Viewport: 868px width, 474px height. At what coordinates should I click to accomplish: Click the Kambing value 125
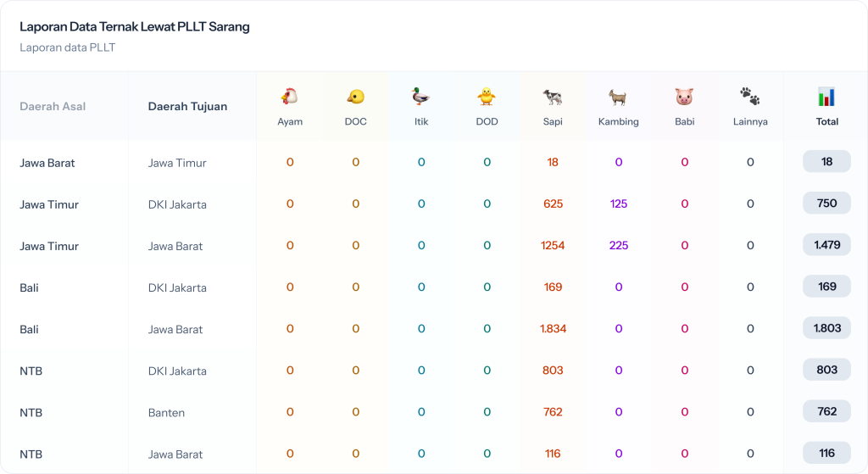pyautogui.click(x=619, y=204)
